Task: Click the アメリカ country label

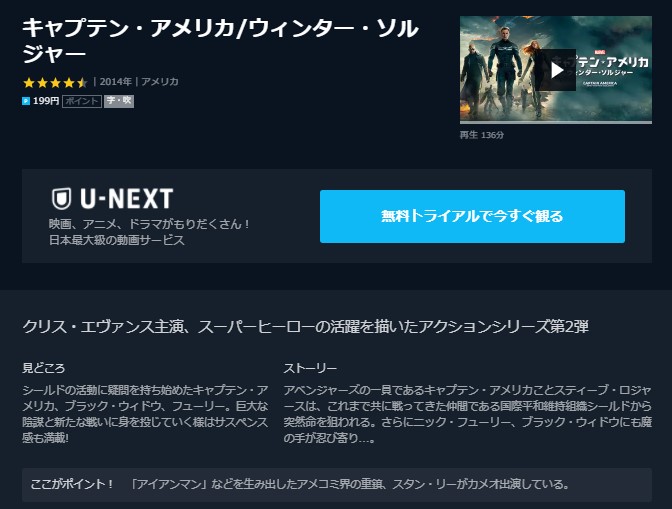Action: (x=160, y=82)
